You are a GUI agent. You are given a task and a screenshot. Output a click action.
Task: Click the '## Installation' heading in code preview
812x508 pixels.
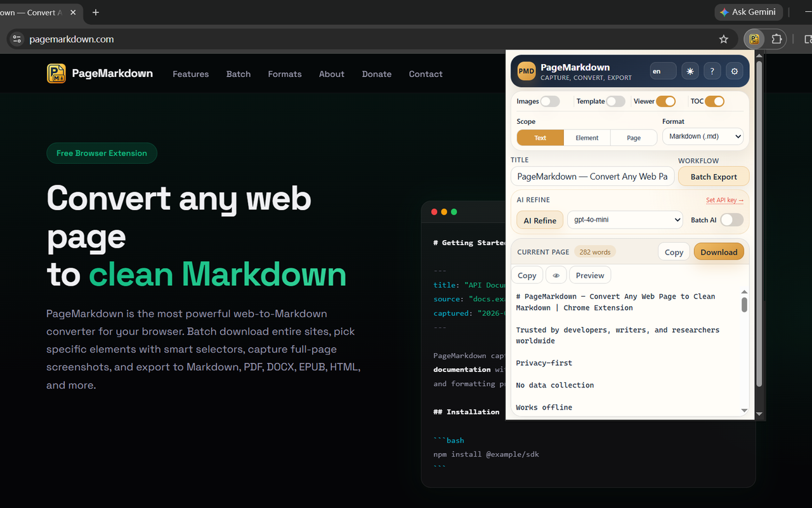pyautogui.click(x=466, y=411)
